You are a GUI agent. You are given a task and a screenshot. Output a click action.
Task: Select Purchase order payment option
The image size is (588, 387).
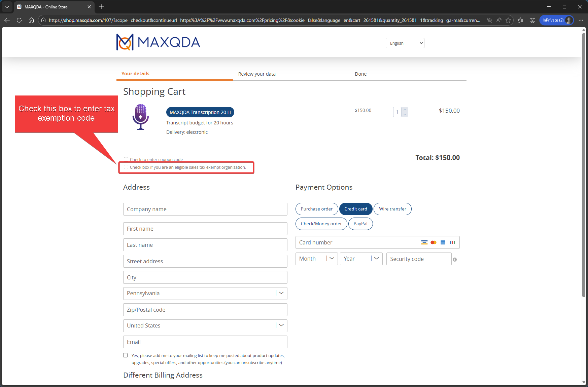click(316, 209)
